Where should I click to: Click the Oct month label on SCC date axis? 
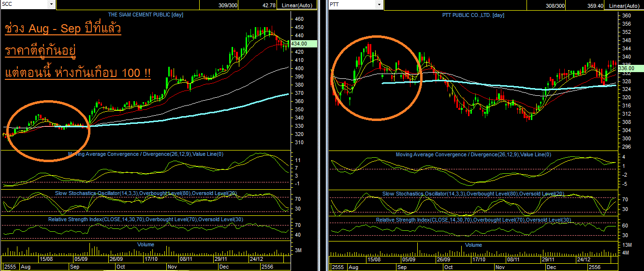(x=121, y=267)
